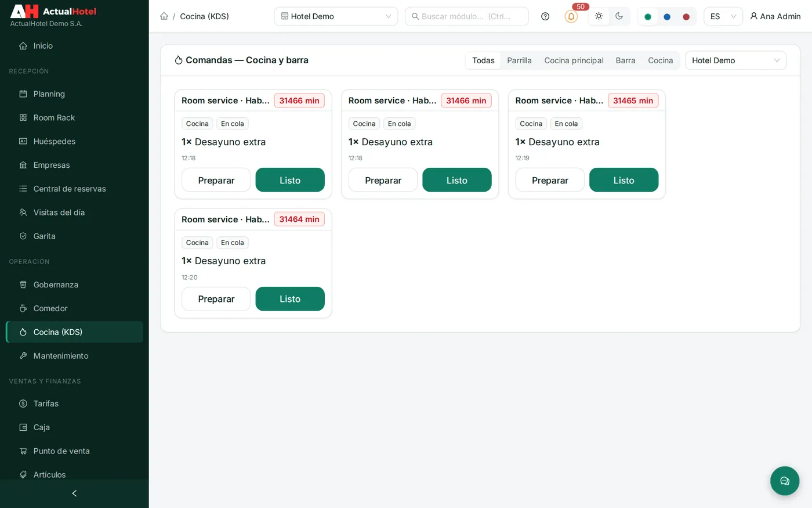
Task: Switch to light theme sun toggle
Action: pos(599,16)
